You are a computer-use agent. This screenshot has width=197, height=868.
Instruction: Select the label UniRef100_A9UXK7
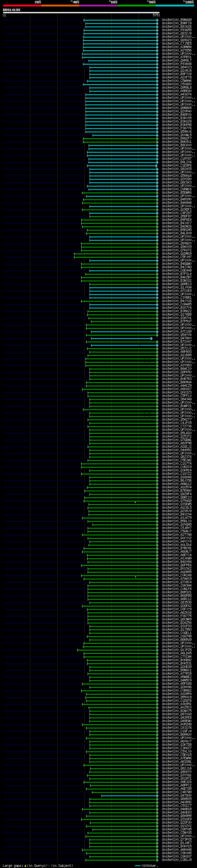click(176, 389)
